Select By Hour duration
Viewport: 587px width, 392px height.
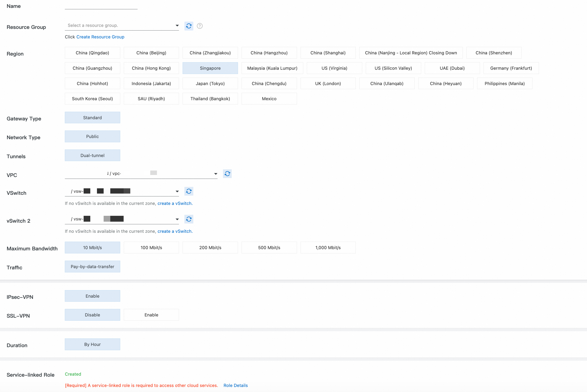point(92,344)
